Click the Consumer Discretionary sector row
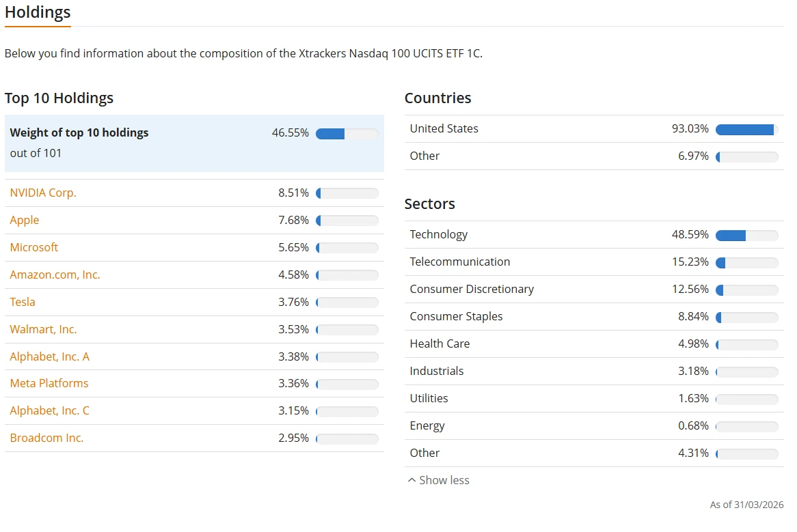 (594, 290)
